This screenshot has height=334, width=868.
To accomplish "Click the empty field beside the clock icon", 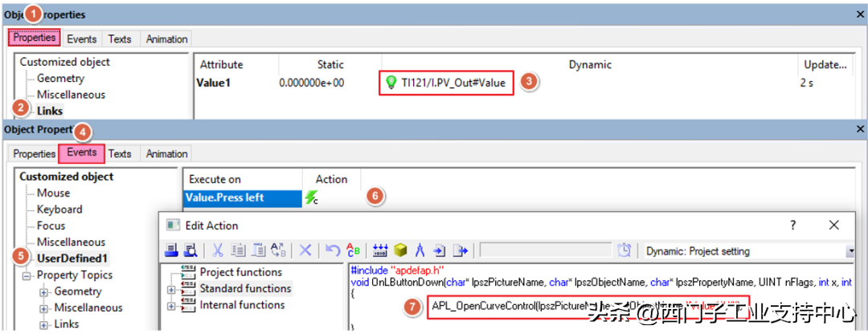I will pos(546,251).
